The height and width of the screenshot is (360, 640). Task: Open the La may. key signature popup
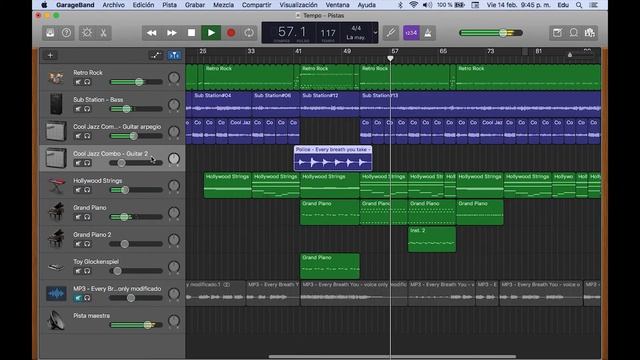click(356, 37)
